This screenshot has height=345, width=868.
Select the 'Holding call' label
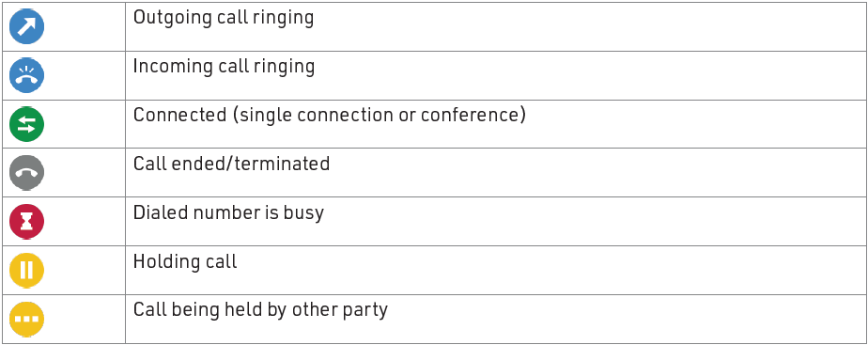185,261
